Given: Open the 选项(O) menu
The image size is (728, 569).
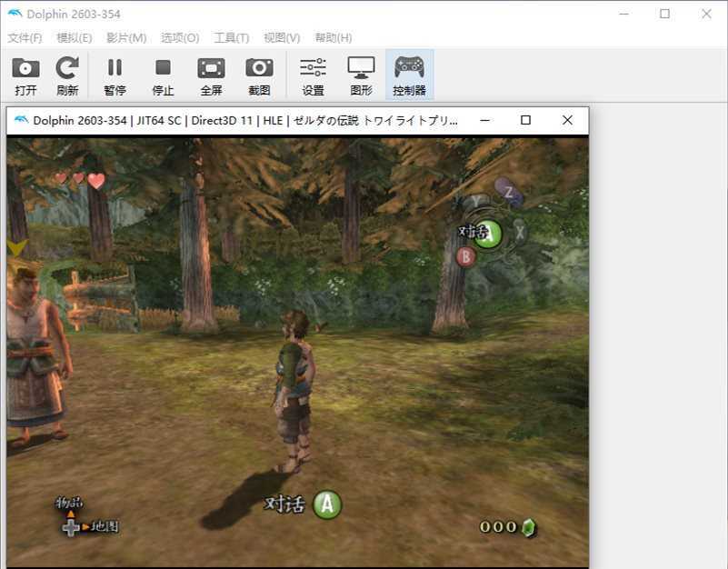Looking at the screenshot, I should (x=180, y=37).
